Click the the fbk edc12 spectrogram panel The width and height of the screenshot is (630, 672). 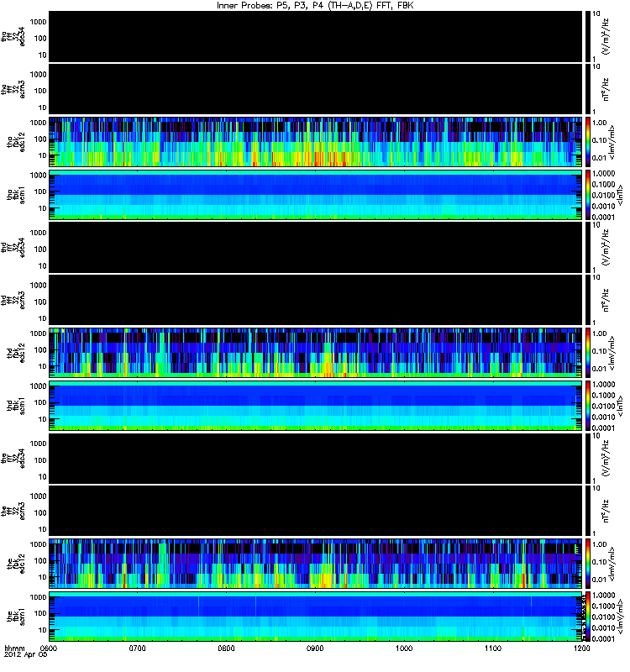[x=316, y=564]
